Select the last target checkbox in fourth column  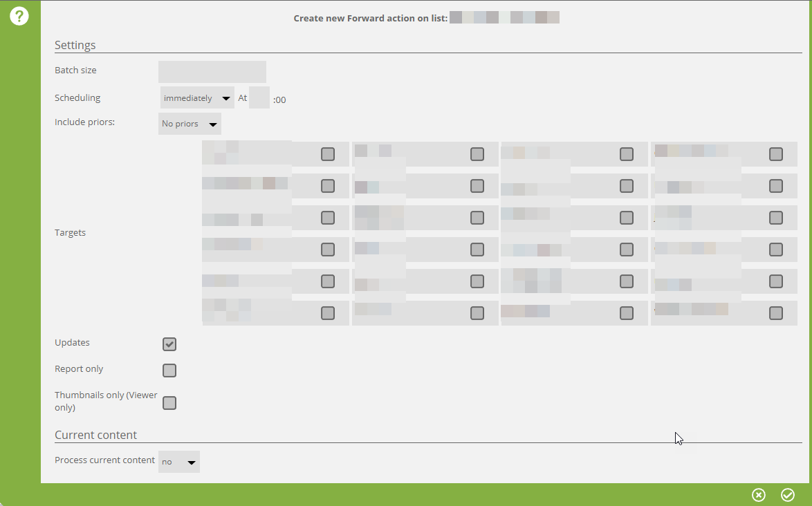(x=776, y=313)
